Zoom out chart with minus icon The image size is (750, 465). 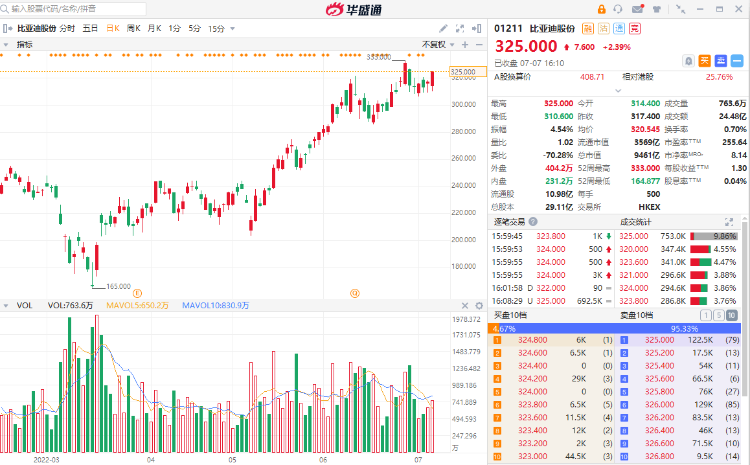tap(479, 44)
